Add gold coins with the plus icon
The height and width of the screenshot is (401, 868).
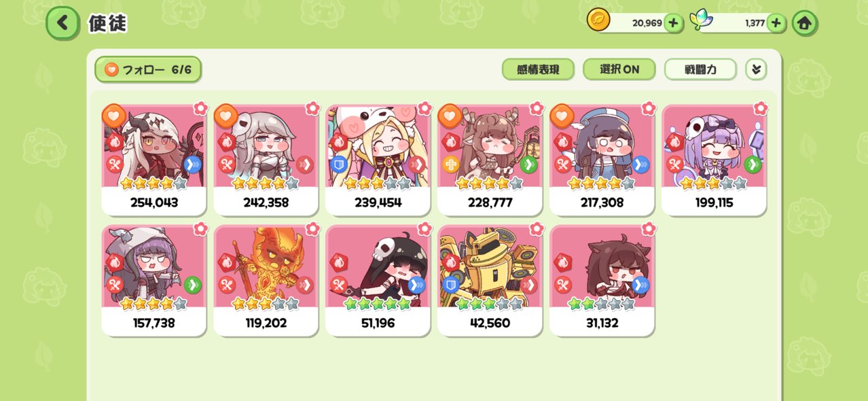point(673,23)
